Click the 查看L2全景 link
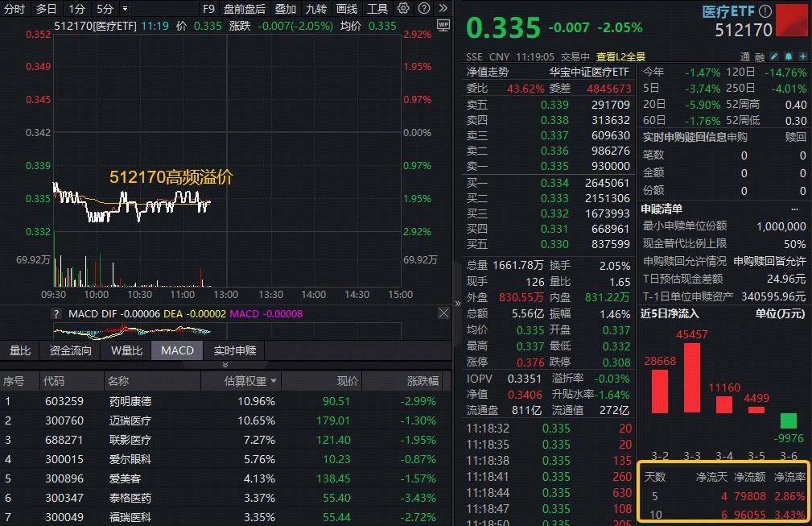812x526 pixels. (620, 57)
